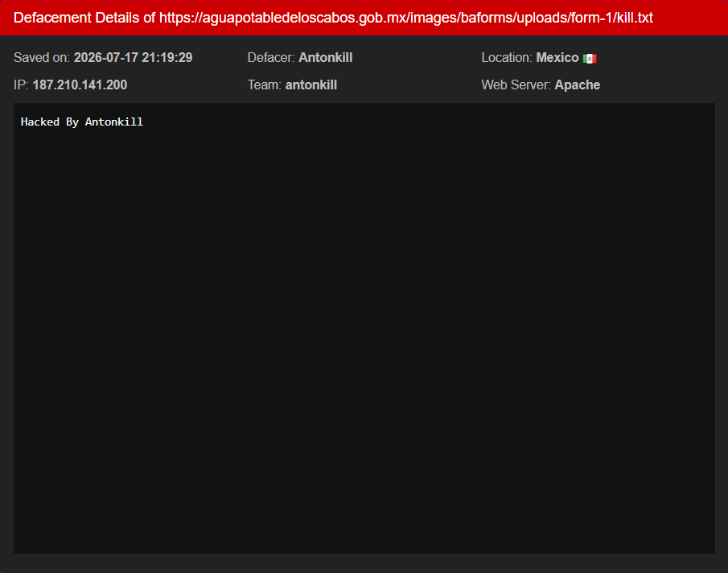Click the Web Server value Apache
This screenshot has height=573, width=728.
[x=577, y=85]
